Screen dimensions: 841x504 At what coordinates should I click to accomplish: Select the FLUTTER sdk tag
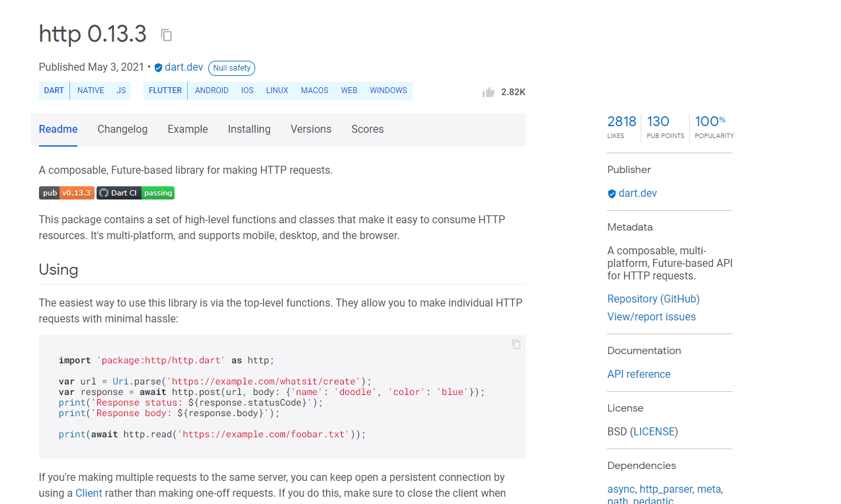(x=165, y=90)
